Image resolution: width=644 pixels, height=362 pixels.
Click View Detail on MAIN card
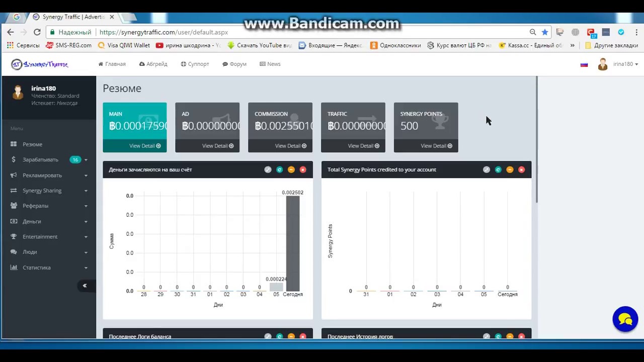145,146
